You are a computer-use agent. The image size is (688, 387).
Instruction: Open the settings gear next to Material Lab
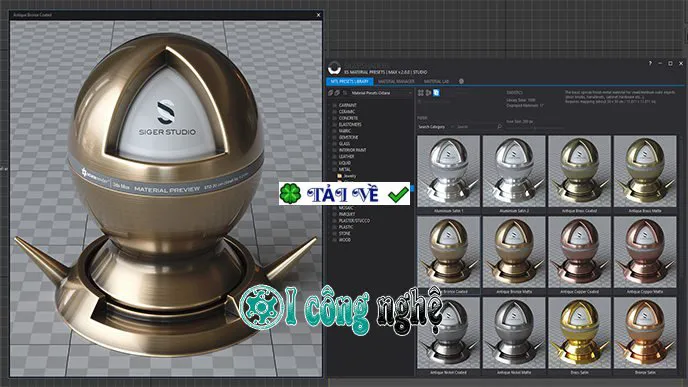461,81
